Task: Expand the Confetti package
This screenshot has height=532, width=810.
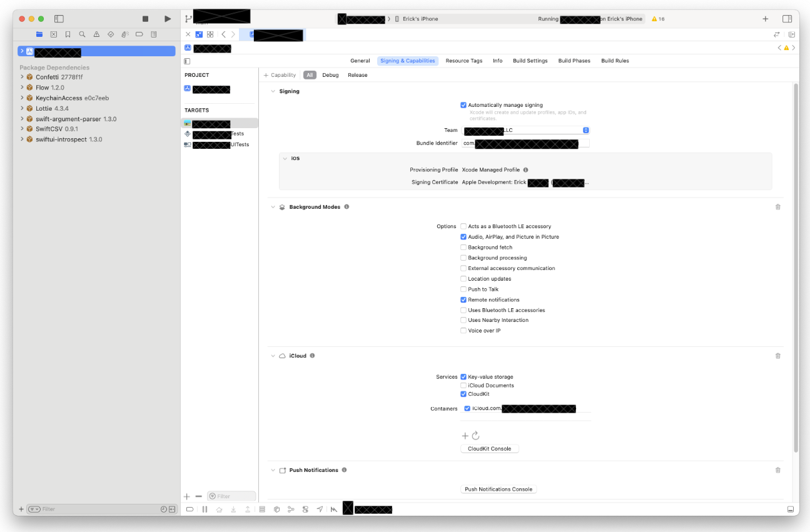Action: (22, 77)
